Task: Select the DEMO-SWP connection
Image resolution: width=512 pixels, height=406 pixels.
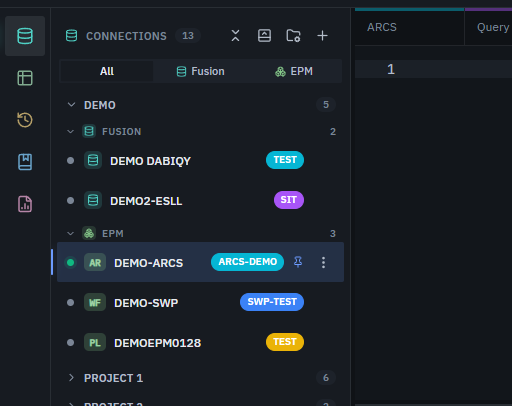Action: (200, 302)
